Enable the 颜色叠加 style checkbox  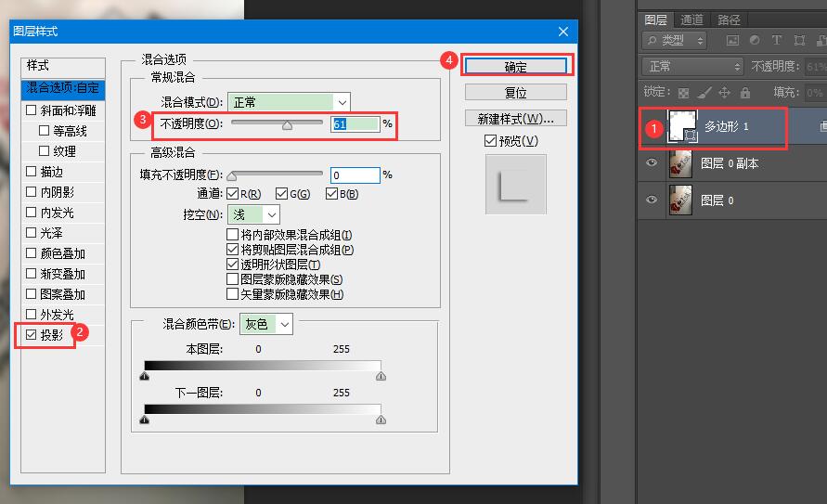click(x=32, y=252)
